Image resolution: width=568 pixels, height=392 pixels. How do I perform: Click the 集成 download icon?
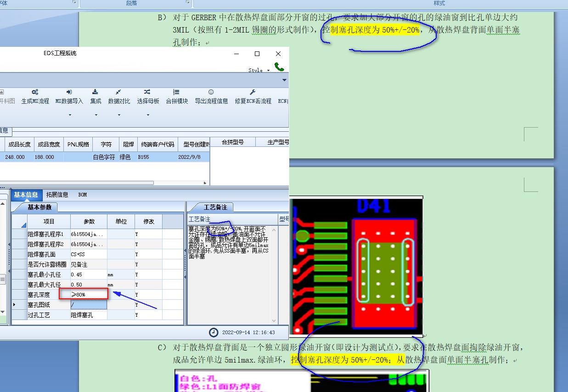96,92
